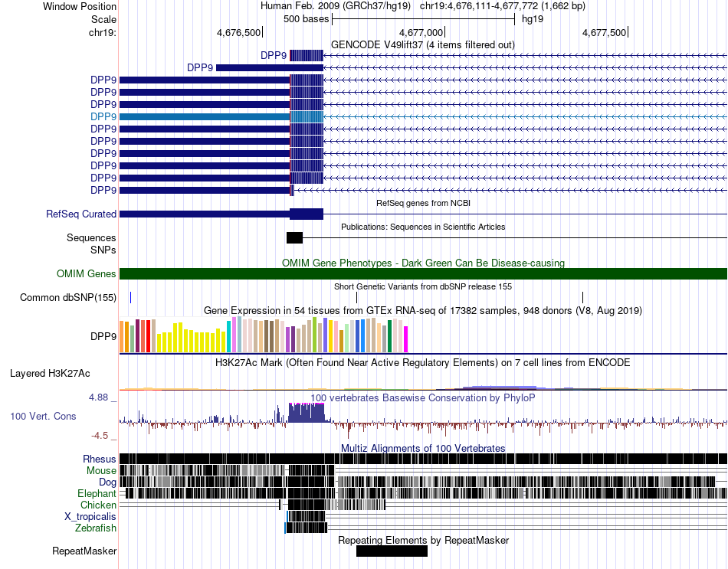Open the H3K27Ac Mark track title
The height and width of the screenshot is (569, 728).
coord(423,362)
